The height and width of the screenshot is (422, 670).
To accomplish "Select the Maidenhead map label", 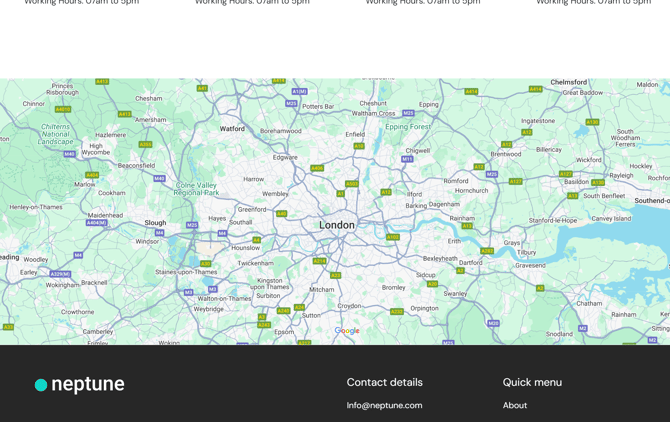I will pos(105,215).
